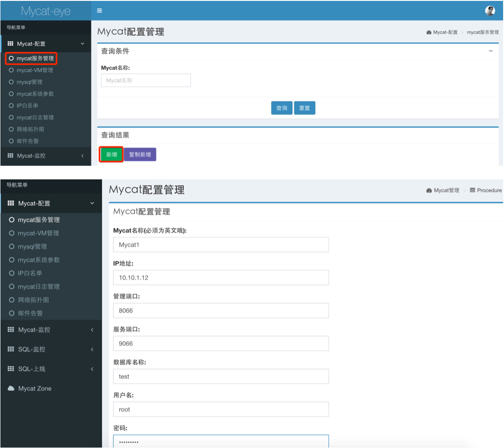
Task: Collapse the 查询条件 panel with the minus
Action: click(x=490, y=51)
